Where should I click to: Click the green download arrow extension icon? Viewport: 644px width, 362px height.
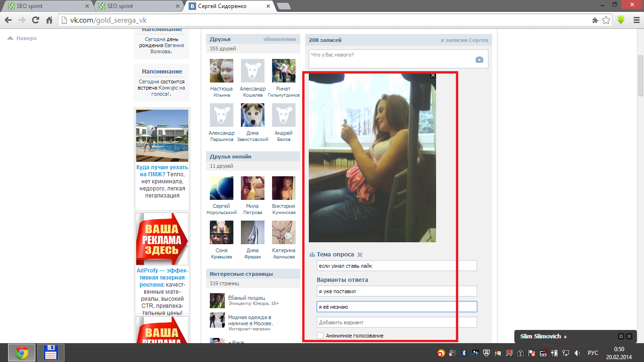[x=621, y=20]
